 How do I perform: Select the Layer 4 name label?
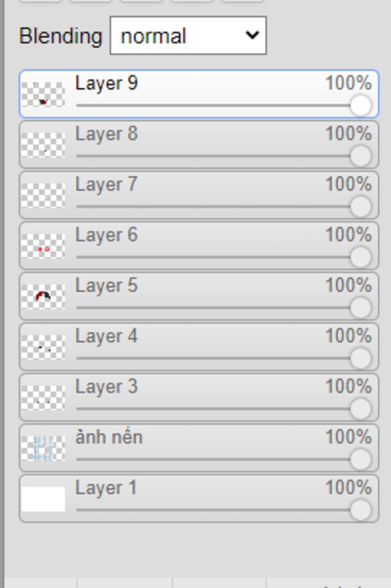click(107, 336)
